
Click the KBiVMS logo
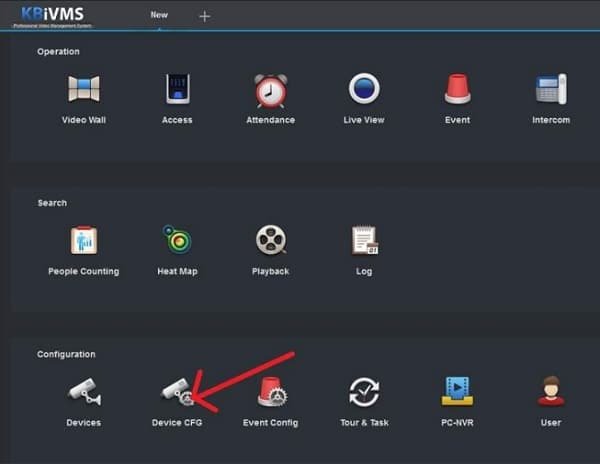pos(52,16)
